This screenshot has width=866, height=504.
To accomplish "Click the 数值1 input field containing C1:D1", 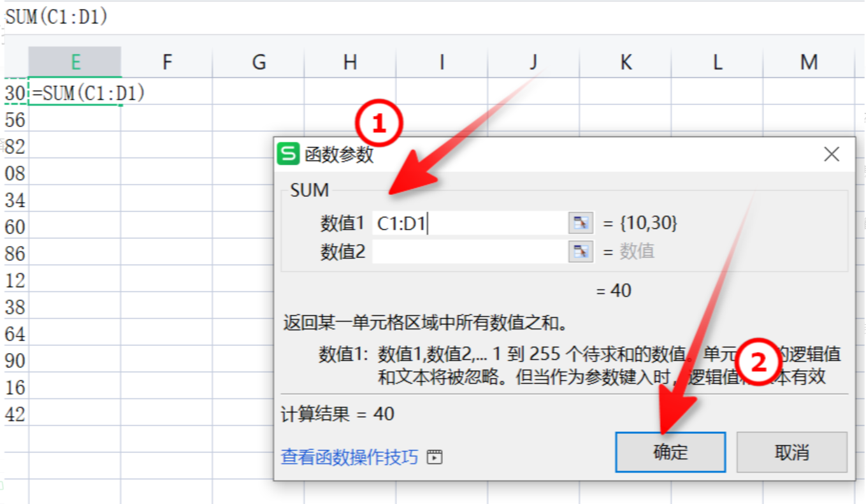I will pyautogui.click(x=470, y=223).
